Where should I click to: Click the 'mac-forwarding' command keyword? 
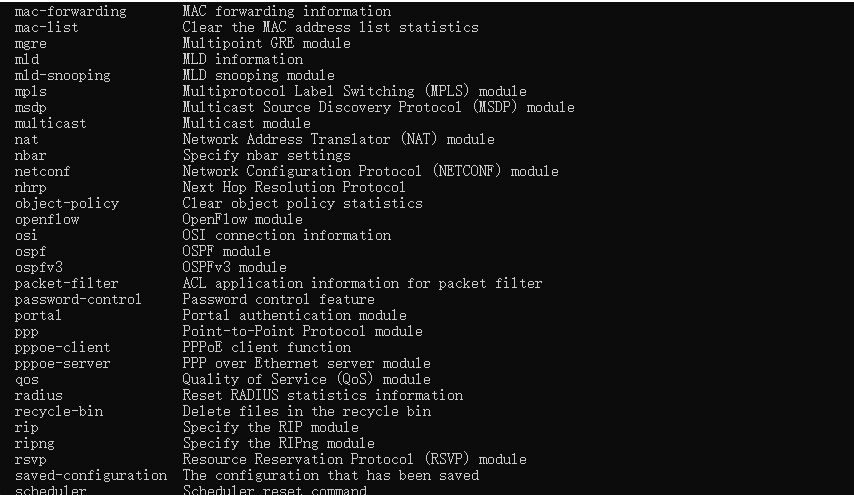tap(70, 12)
